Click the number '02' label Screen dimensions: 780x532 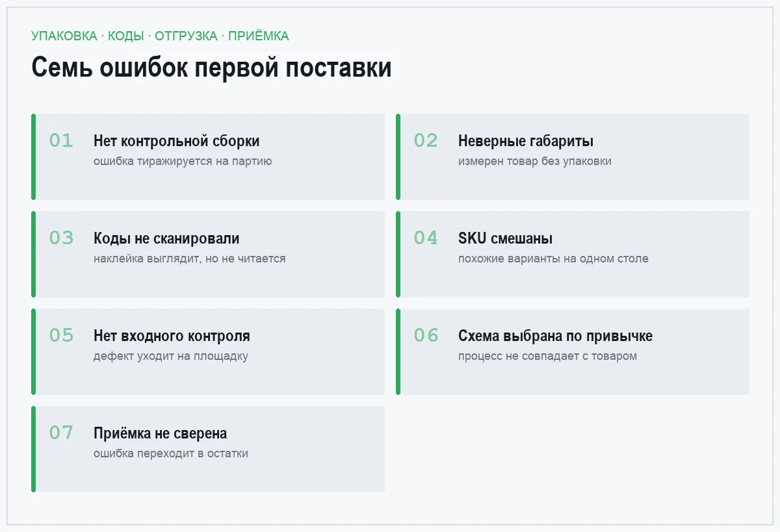[x=426, y=140]
